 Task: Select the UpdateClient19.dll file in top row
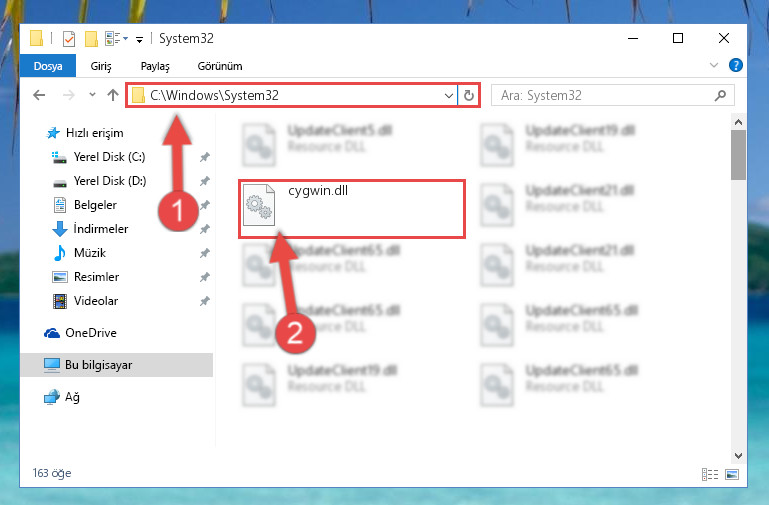point(558,144)
